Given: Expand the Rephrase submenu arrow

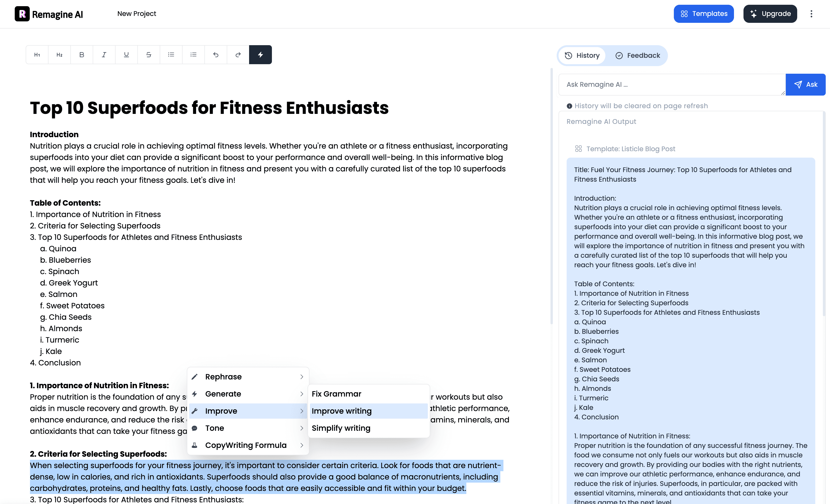Looking at the screenshot, I should pos(302,377).
